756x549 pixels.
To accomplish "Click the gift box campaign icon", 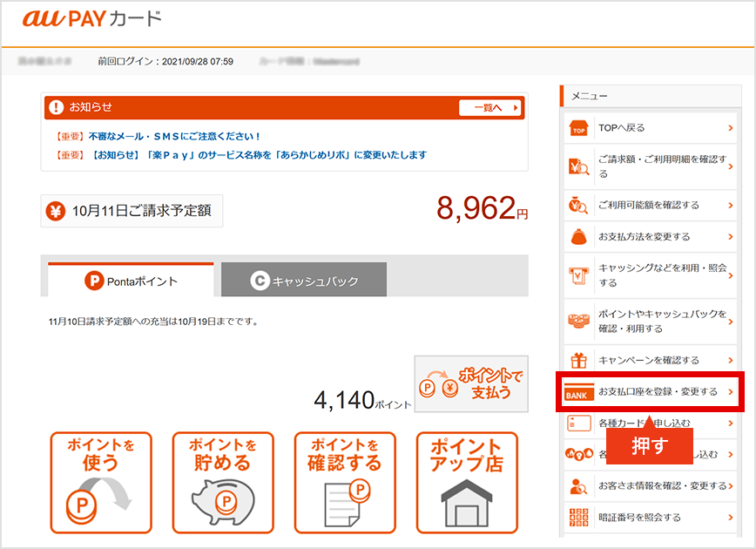I will pos(578,360).
